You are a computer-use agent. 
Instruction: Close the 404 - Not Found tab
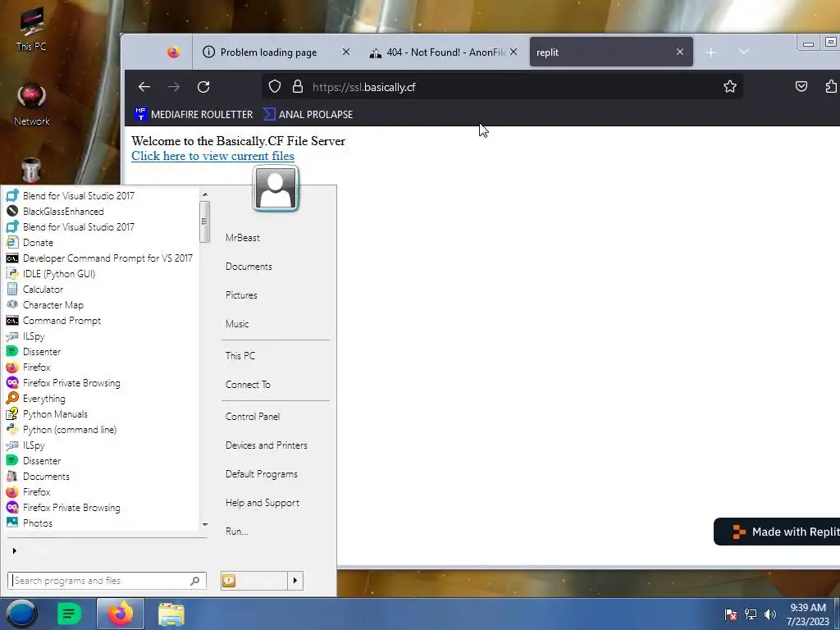pos(514,52)
